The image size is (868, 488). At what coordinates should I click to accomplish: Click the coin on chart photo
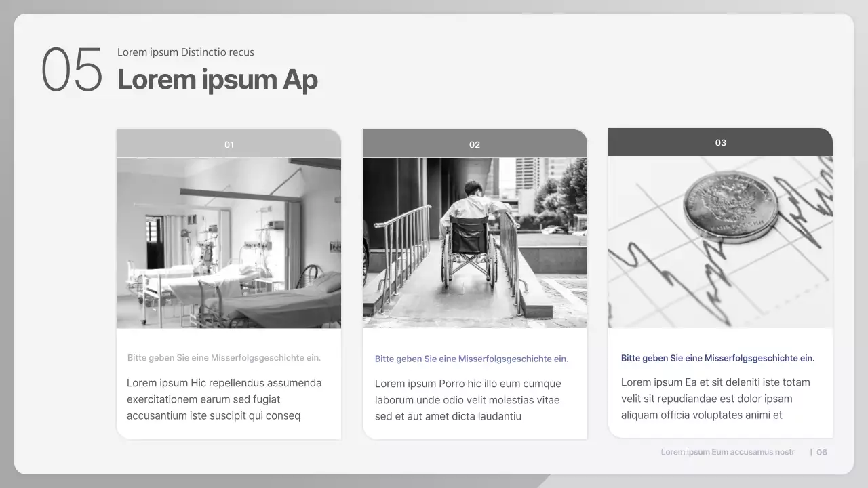tap(720, 242)
